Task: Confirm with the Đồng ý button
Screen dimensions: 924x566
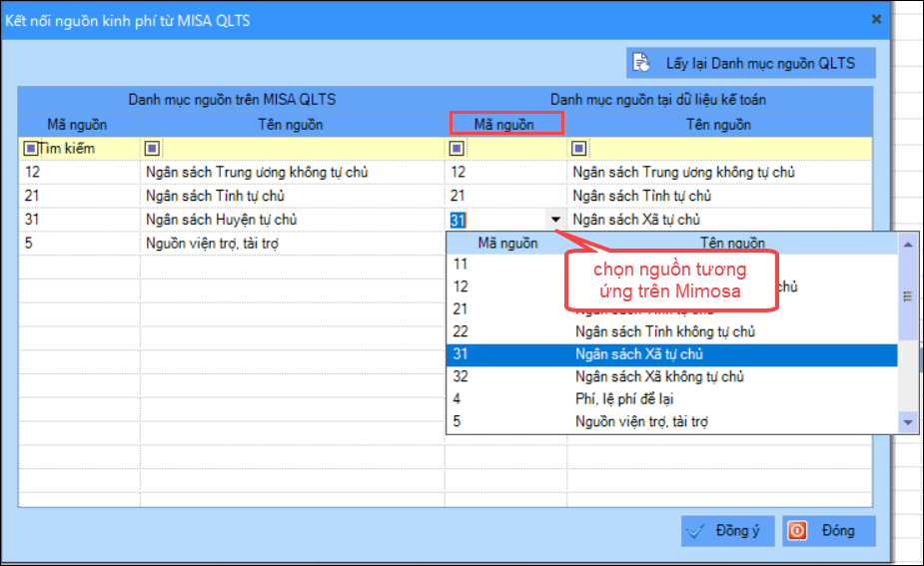Action: [x=728, y=531]
